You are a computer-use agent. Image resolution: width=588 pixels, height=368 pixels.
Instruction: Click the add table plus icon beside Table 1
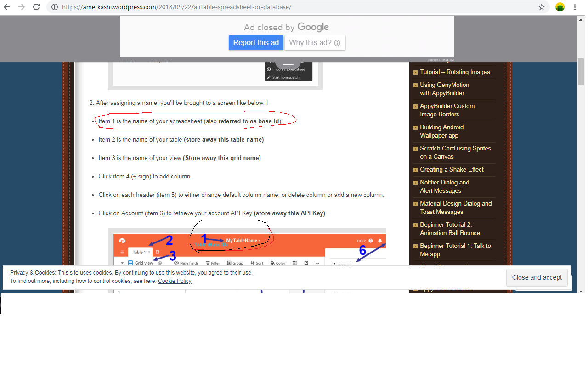pyautogui.click(x=157, y=252)
